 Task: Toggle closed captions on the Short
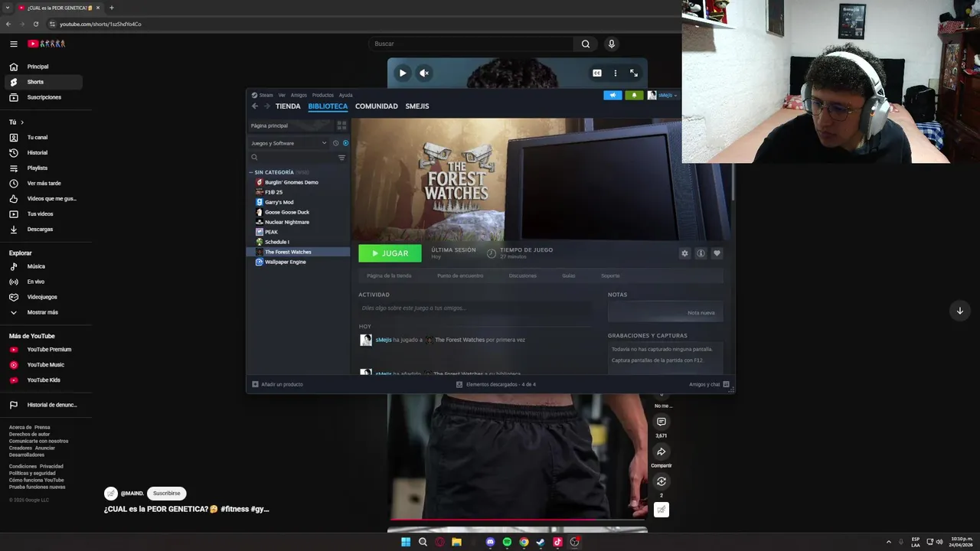tap(597, 73)
